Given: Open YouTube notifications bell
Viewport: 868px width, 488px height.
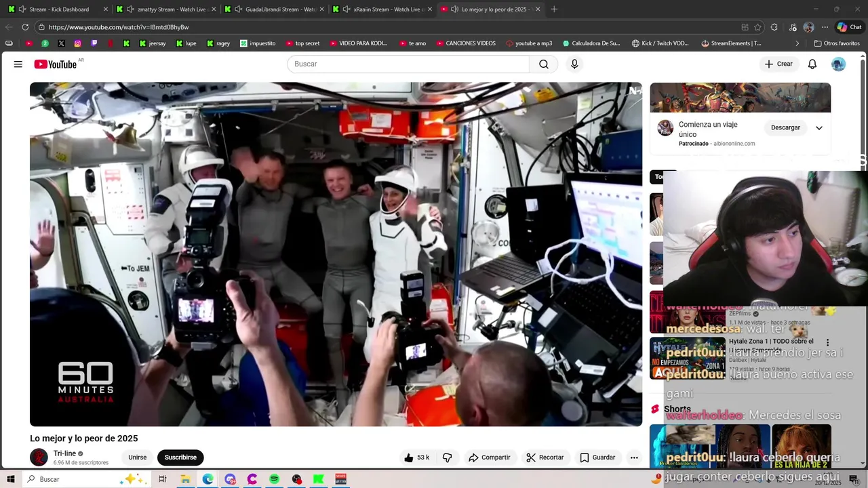Looking at the screenshot, I should (812, 64).
